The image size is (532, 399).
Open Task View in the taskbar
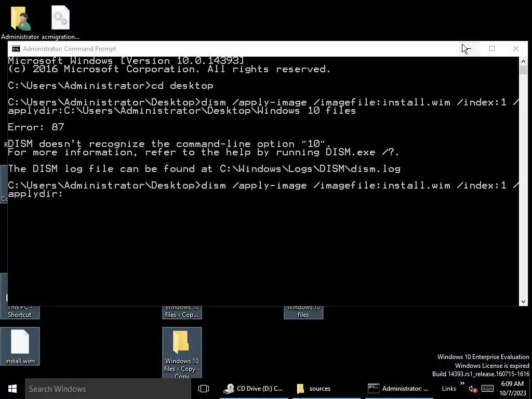pyautogui.click(x=204, y=389)
